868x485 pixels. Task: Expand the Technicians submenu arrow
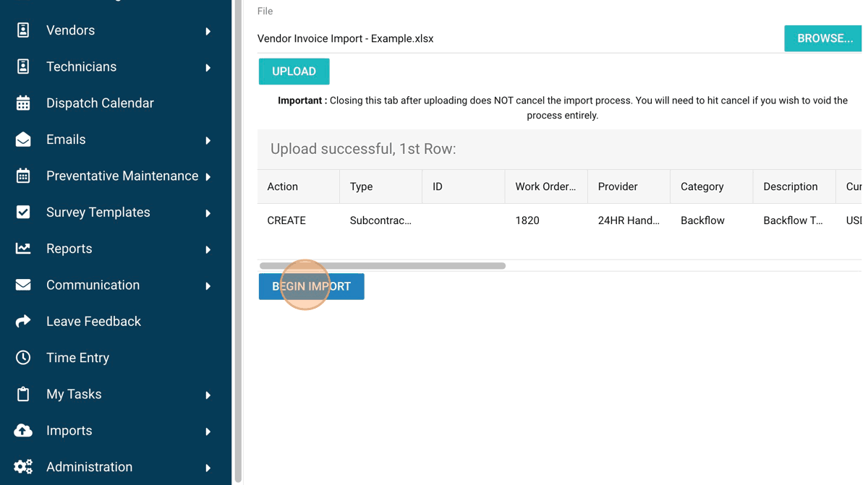[x=208, y=68]
